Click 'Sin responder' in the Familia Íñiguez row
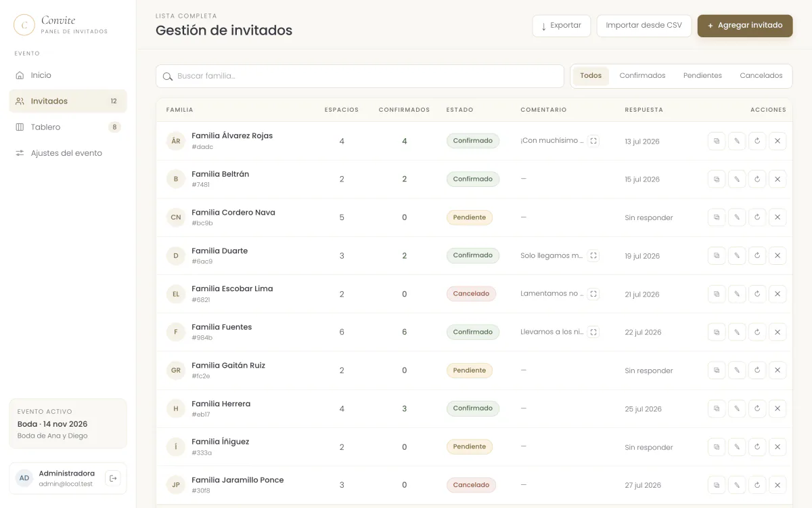812x508 pixels. pos(648,447)
